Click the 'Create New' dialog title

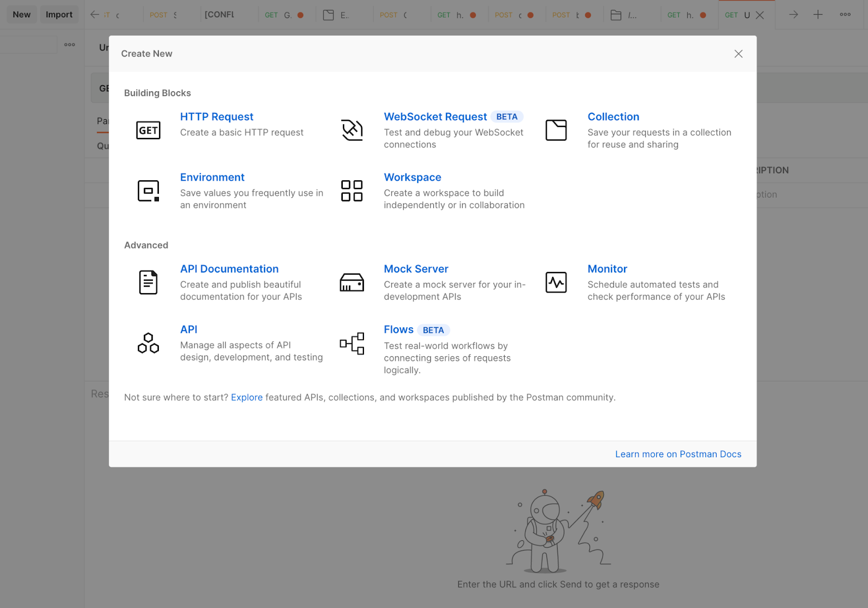point(146,54)
